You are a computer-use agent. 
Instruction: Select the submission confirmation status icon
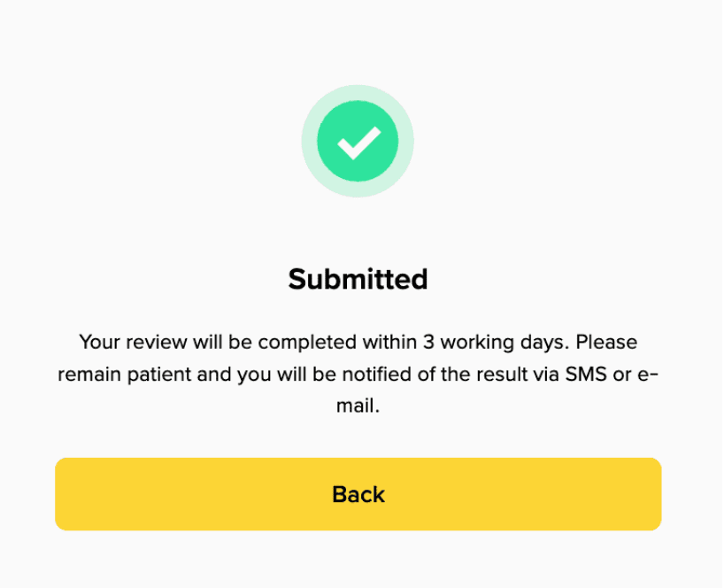coord(358,141)
